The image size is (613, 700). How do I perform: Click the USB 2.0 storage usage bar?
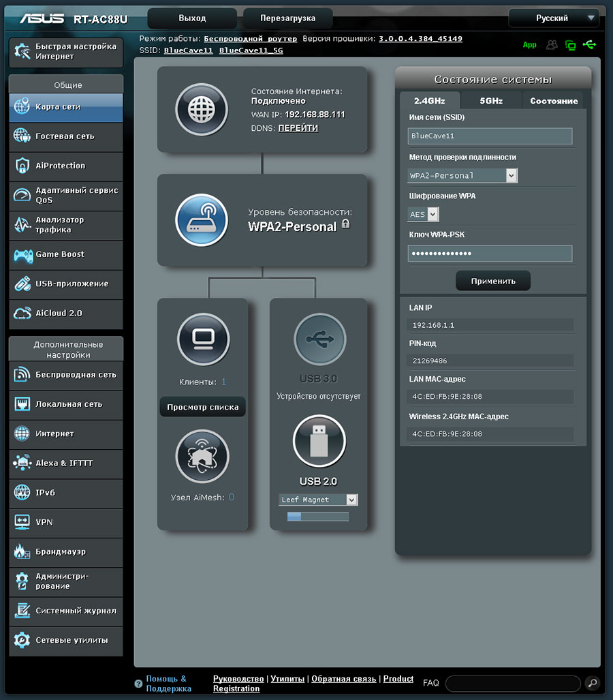(317, 517)
